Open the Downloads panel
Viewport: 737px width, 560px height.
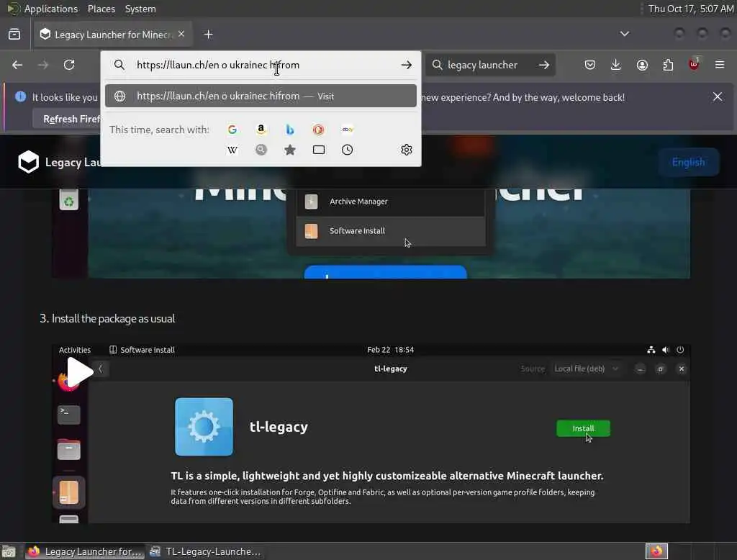coord(616,65)
